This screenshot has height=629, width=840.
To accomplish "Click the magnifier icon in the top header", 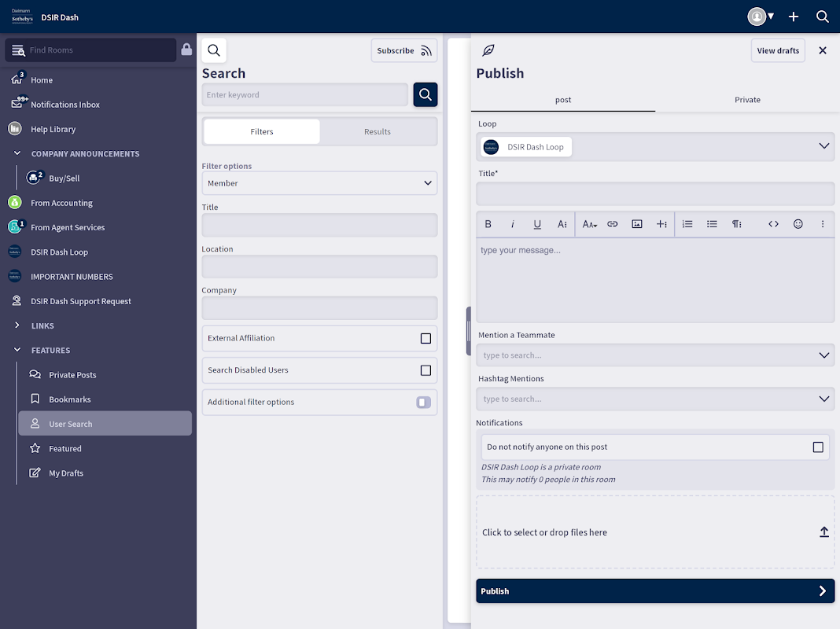I will 823,17.
